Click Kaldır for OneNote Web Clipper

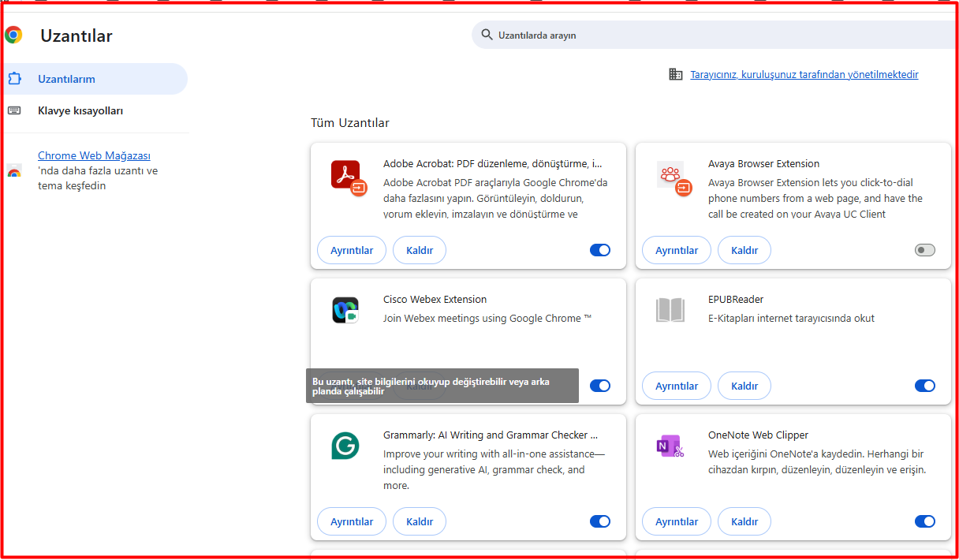coord(744,521)
